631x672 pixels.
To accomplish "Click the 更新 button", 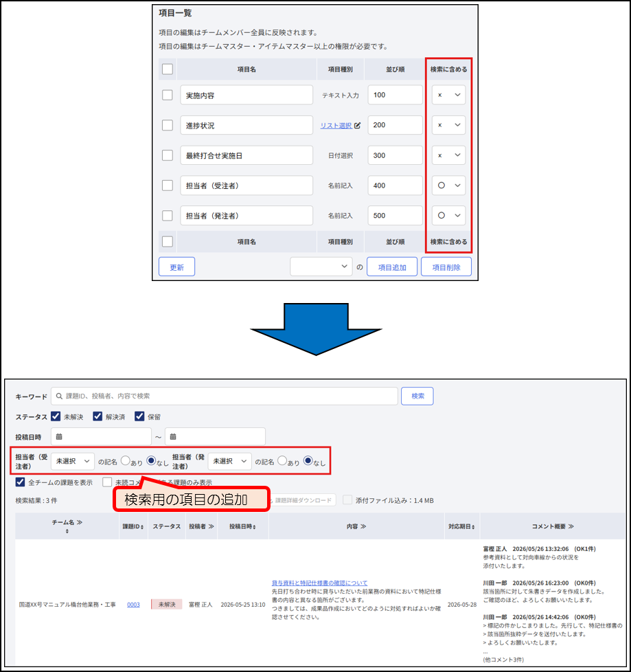I will pos(176,267).
